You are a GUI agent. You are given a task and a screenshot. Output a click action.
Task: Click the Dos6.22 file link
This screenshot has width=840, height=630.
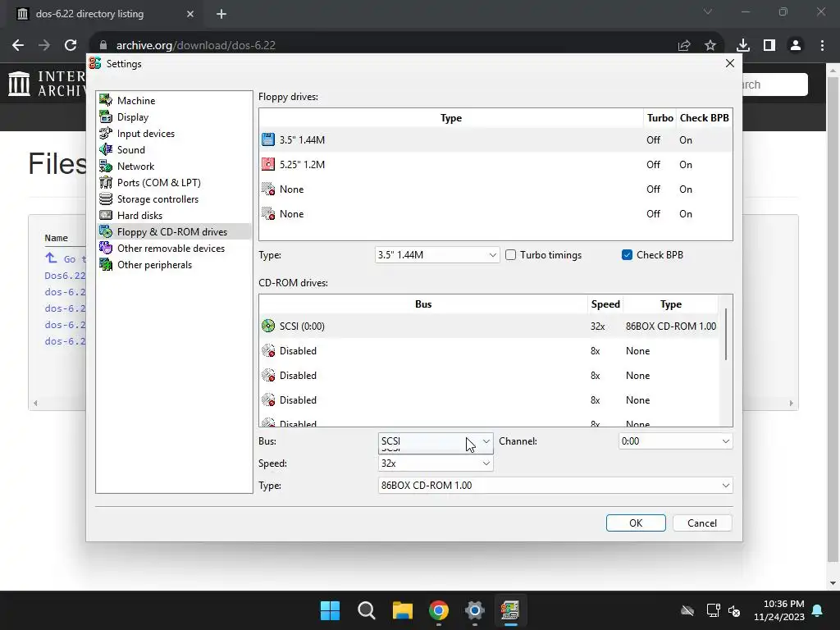coord(65,276)
